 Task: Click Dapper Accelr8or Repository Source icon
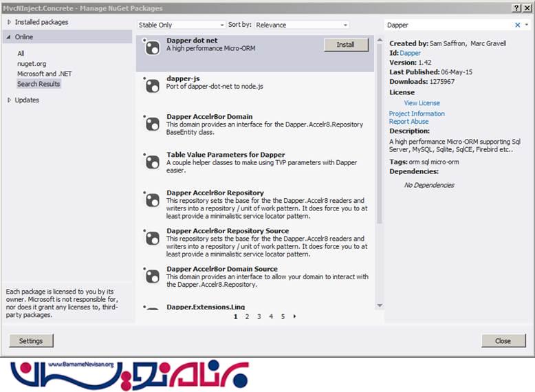pos(151,238)
